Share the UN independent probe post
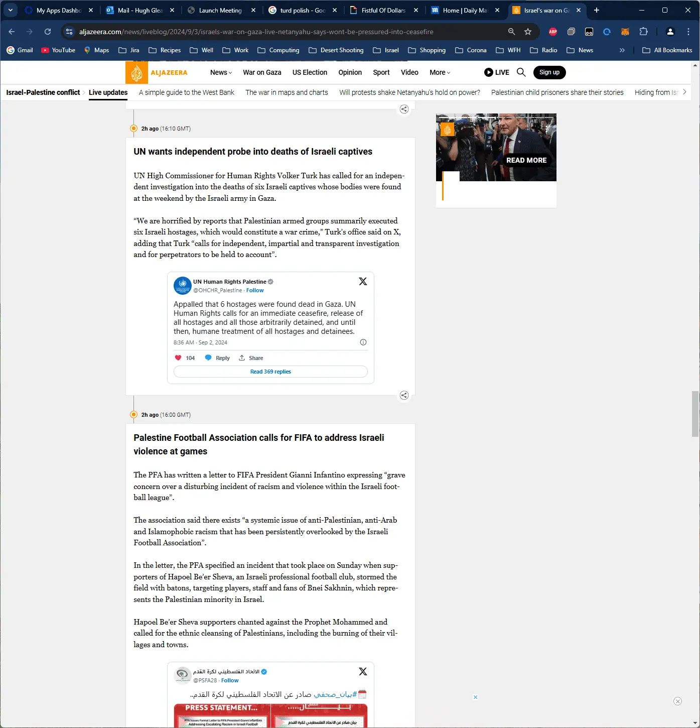The width and height of the screenshot is (700, 728). (404, 396)
